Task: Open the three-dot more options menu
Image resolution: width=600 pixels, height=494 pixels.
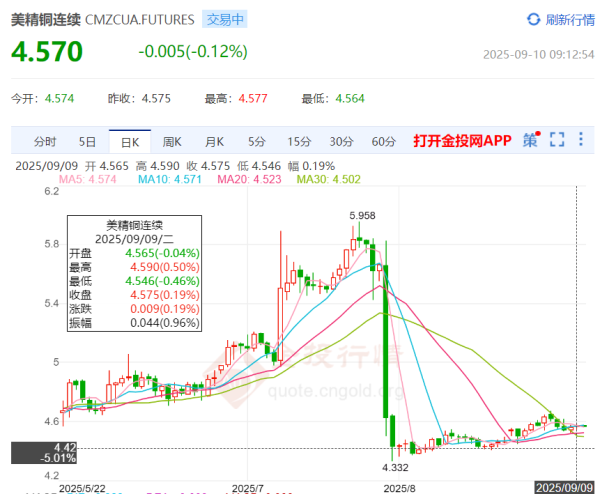Action: tap(582, 140)
